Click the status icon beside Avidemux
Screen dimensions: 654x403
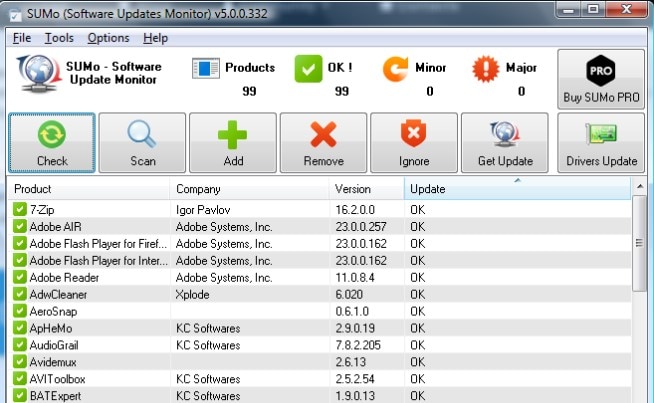pos(20,361)
